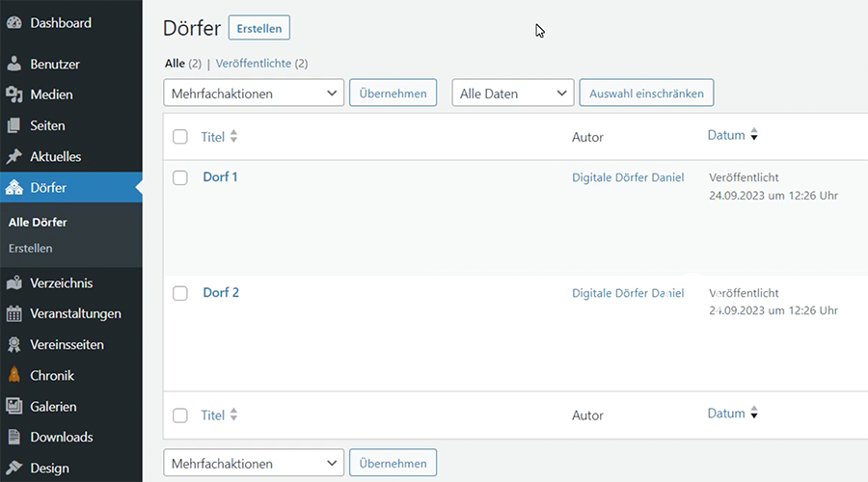Screen dimensions: 868x482
Task: Click the Dashboard gauge icon in sidebar
Action: [14, 22]
